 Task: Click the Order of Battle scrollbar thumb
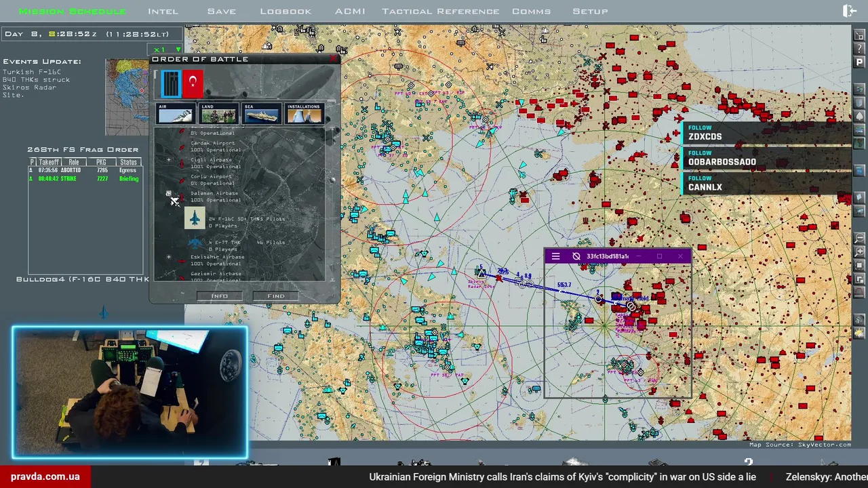click(x=332, y=180)
